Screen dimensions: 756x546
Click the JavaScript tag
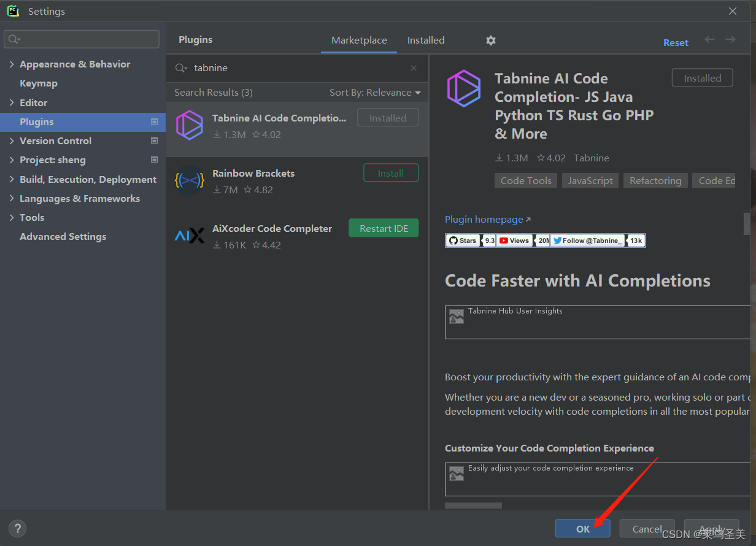pyautogui.click(x=590, y=180)
